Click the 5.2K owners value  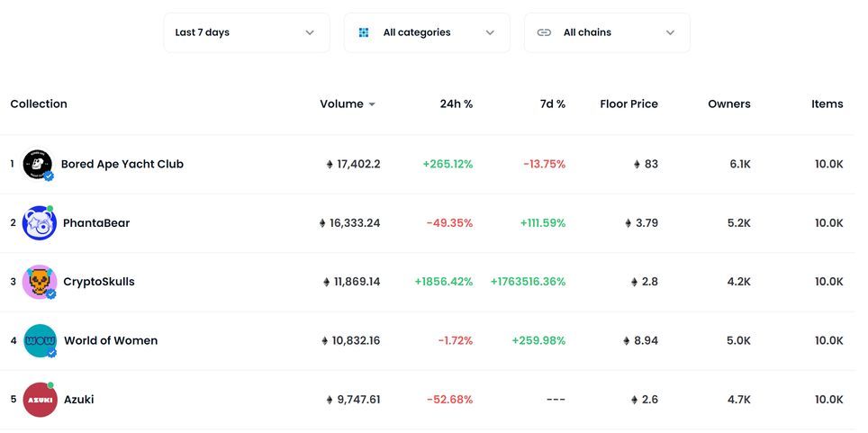[739, 223]
